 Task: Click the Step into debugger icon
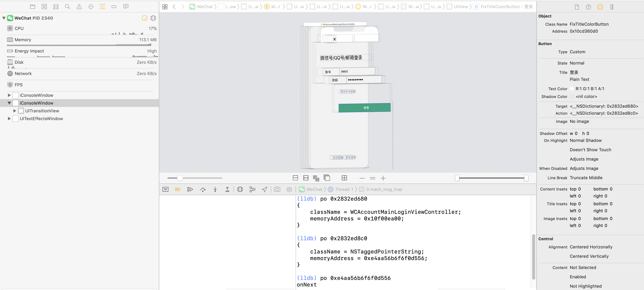coord(215,189)
